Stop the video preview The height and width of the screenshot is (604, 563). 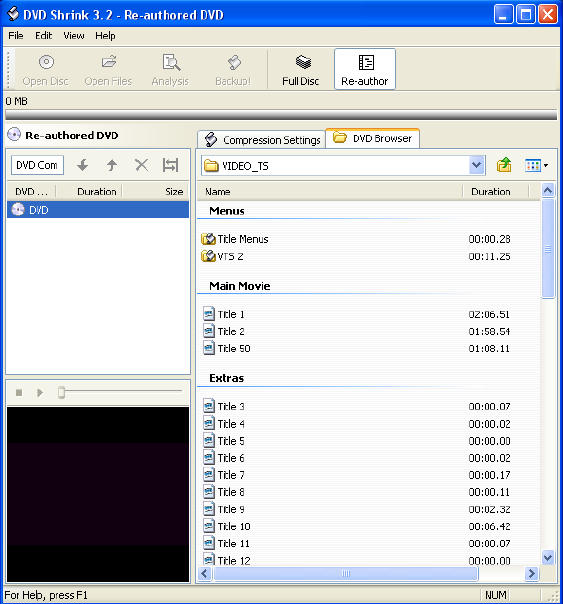point(19,393)
